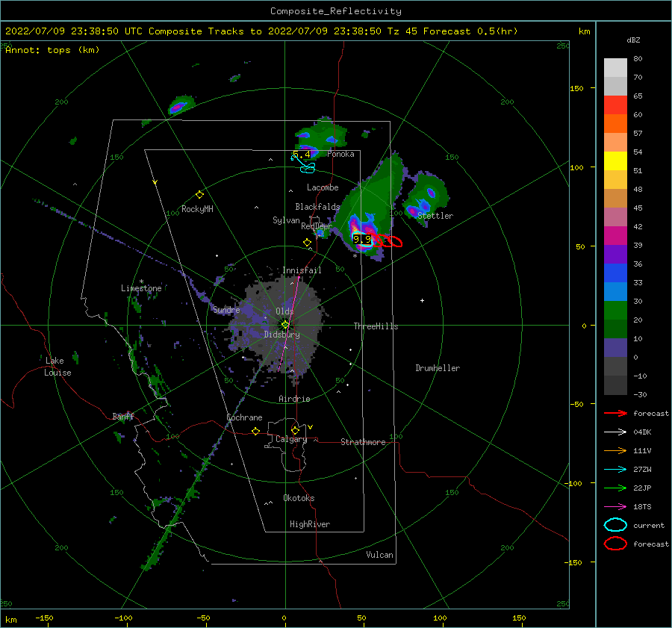Image resolution: width=672 pixels, height=628 pixels.
Task: Click the red forecast arrow in the legend
Action: [x=615, y=413]
